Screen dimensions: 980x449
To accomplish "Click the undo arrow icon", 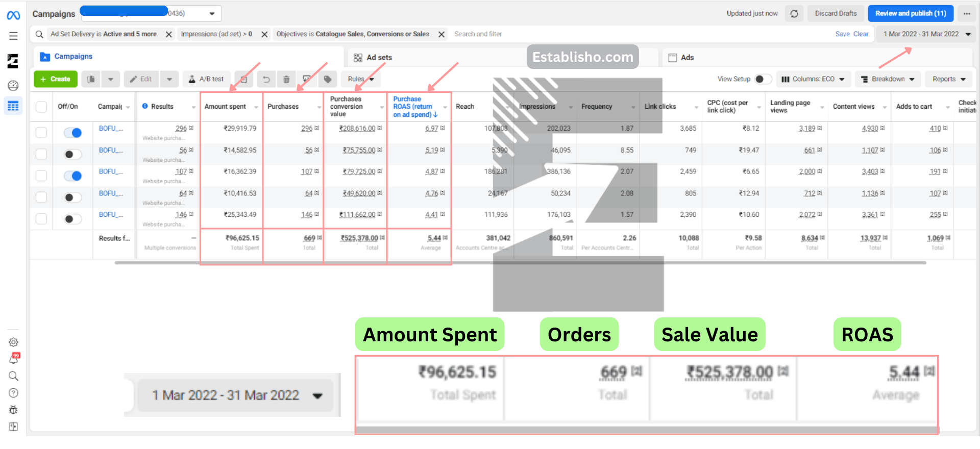I will 266,79.
